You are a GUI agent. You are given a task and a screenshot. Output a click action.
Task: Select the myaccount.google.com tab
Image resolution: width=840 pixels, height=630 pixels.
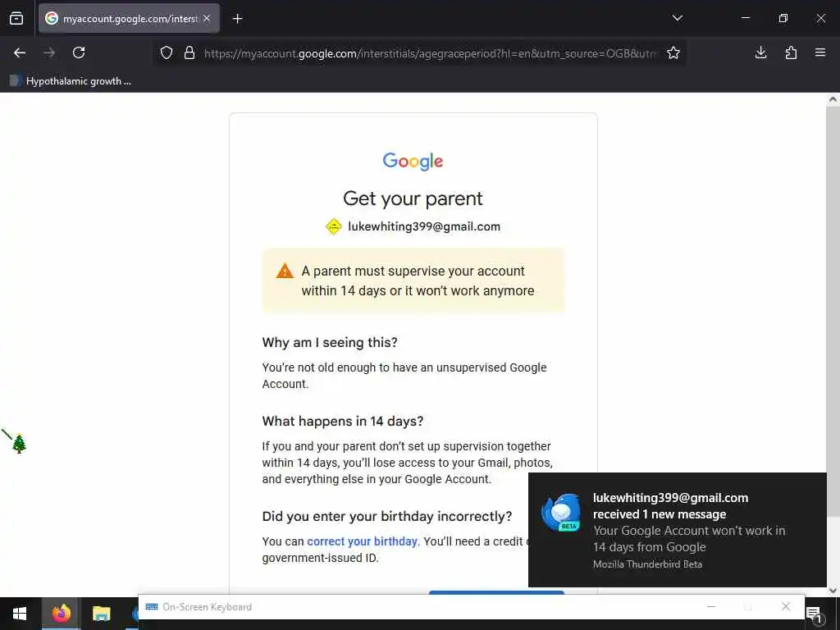pos(129,19)
